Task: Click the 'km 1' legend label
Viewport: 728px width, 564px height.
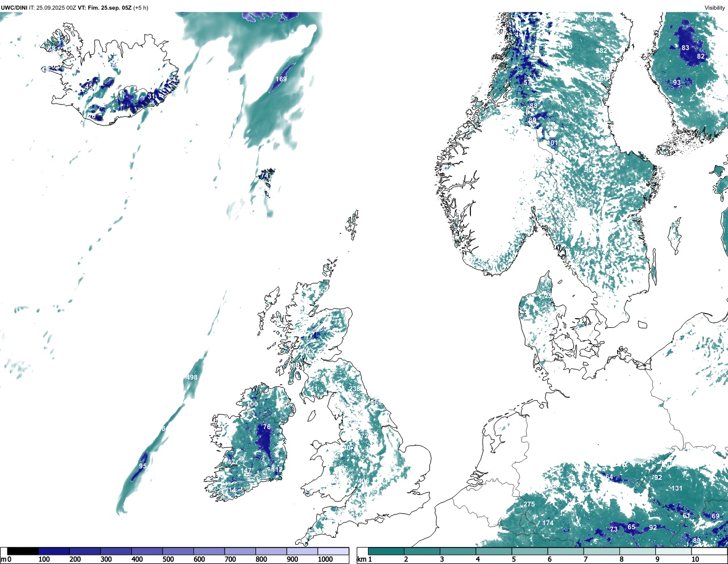Action: tap(364, 559)
